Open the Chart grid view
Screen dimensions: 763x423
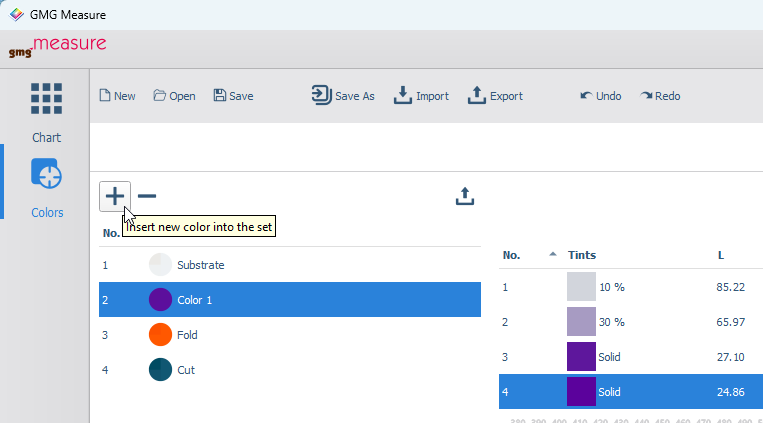click(x=46, y=112)
